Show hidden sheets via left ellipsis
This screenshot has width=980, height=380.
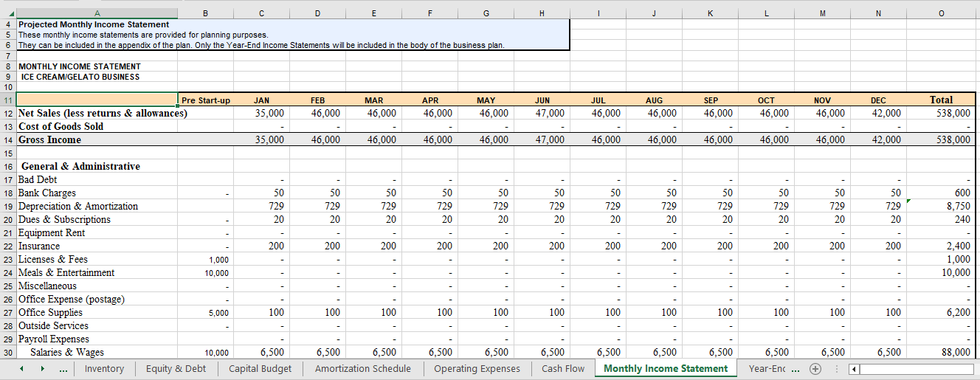pos(63,369)
